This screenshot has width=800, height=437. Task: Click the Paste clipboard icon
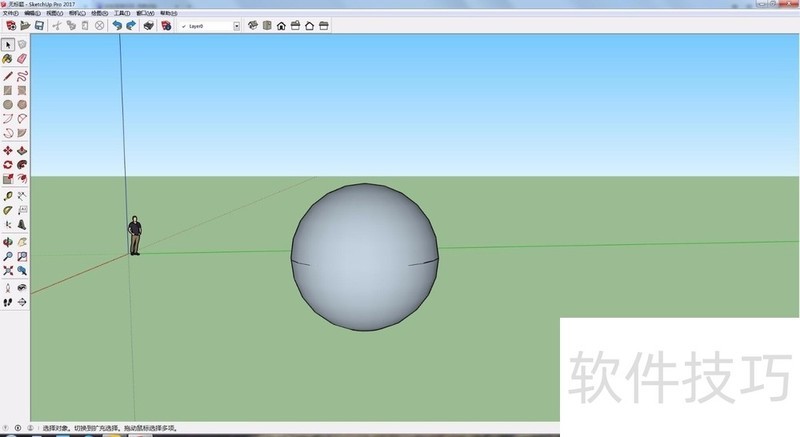pos(85,25)
